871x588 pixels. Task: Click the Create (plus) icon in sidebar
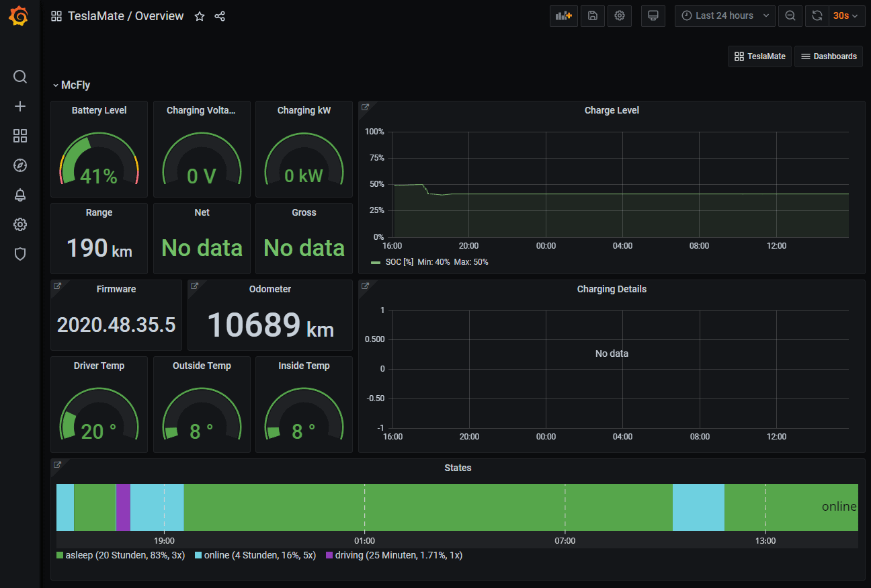(x=19, y=106)
